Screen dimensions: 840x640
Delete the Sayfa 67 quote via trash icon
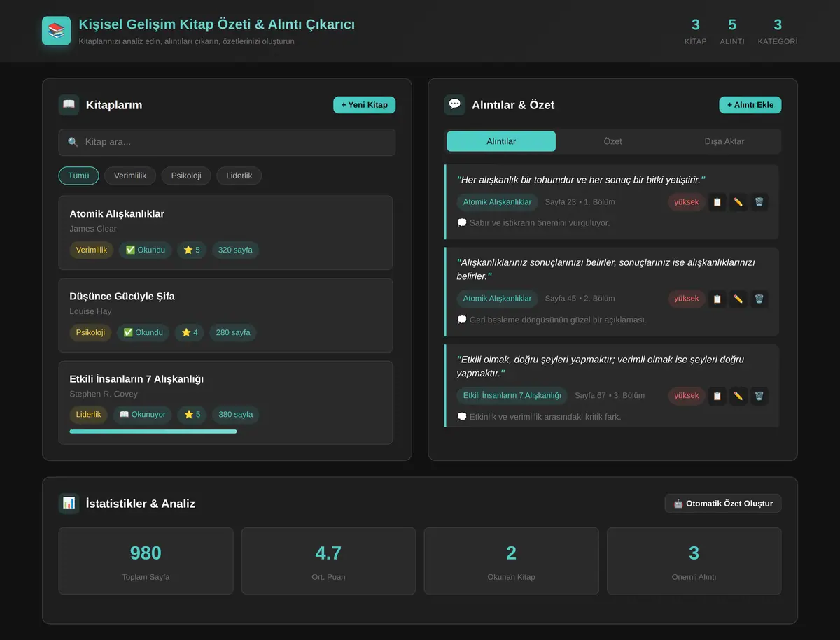click(x=759, y=396)
